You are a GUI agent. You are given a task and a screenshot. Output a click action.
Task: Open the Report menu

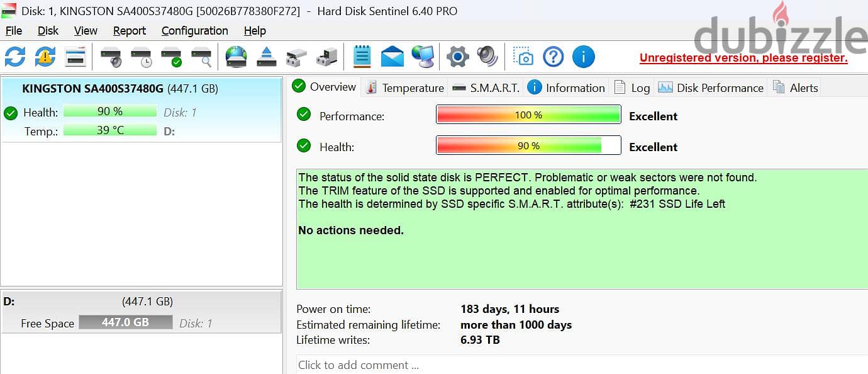tap(130, 30)
